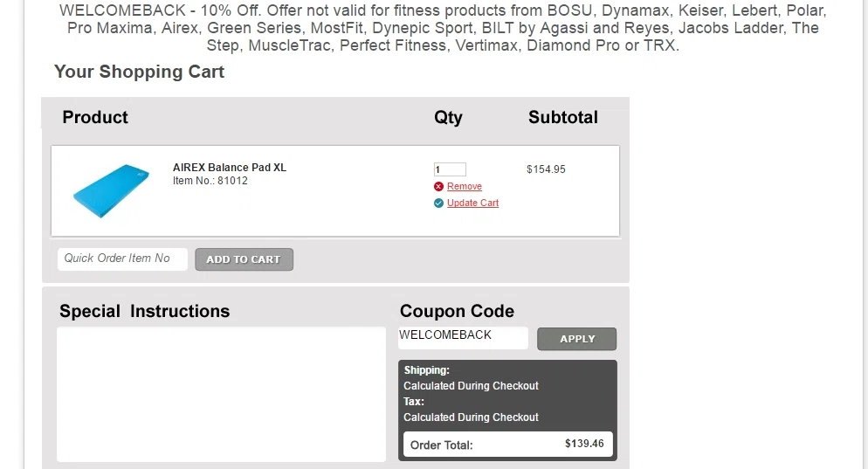
Task: Click the Update Cart link
Action: coord(472,203)
